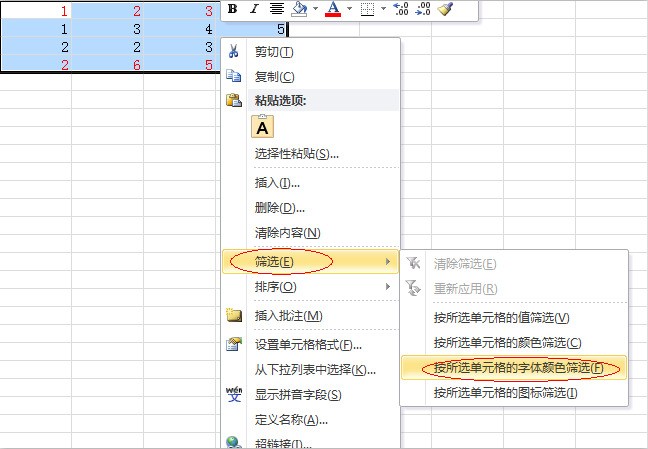Viewport: 648px width, 449px height.
Task: Choose 插入(I)... from context menu
Action: 310,182
